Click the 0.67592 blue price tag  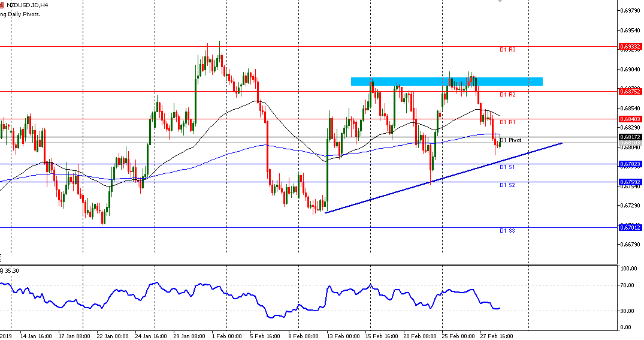630,182
